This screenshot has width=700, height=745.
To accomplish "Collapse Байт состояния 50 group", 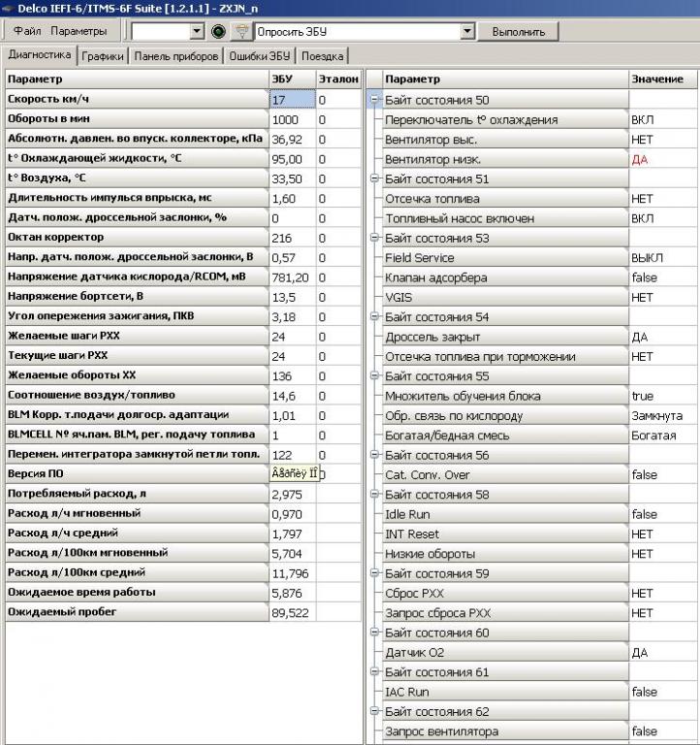I will [374, 100].
